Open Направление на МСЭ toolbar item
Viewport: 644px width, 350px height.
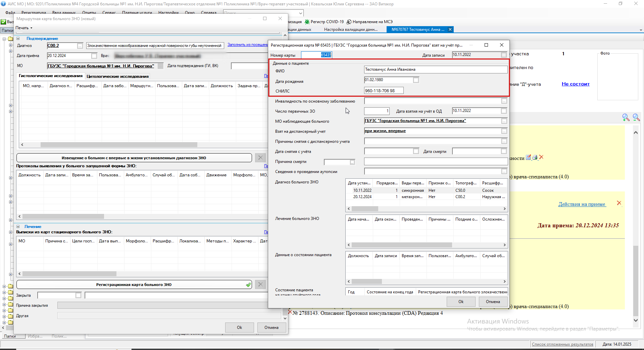point(369,22)
